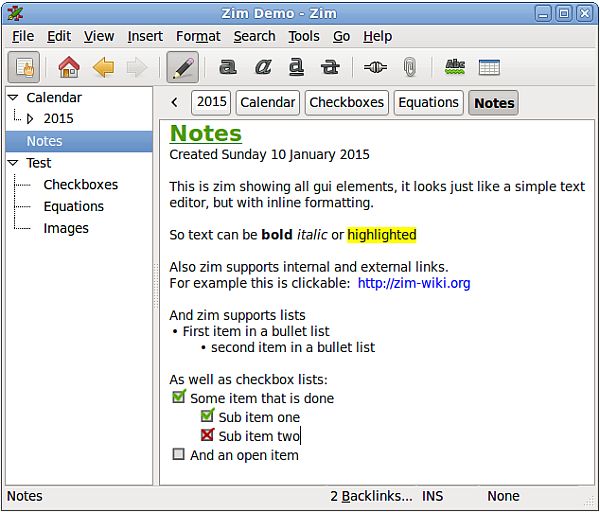Collapse the Calendar tree node

pyautogui.click(x=13, y=98)
